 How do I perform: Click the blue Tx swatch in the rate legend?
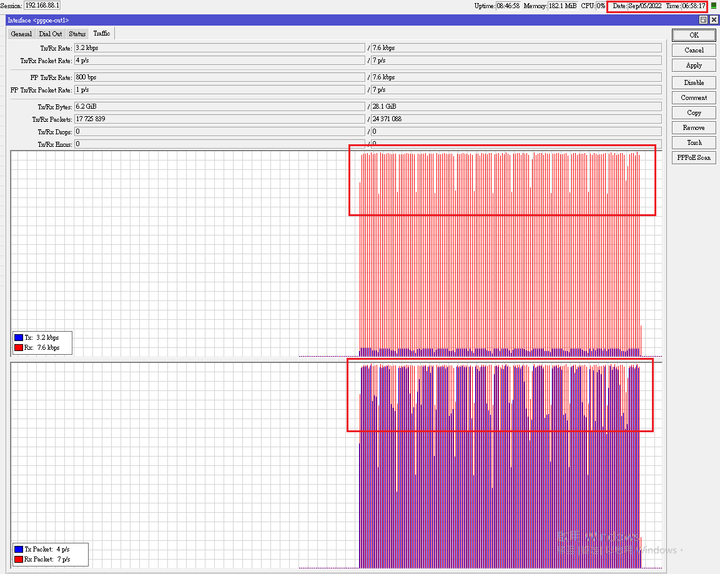click(18, 338)
